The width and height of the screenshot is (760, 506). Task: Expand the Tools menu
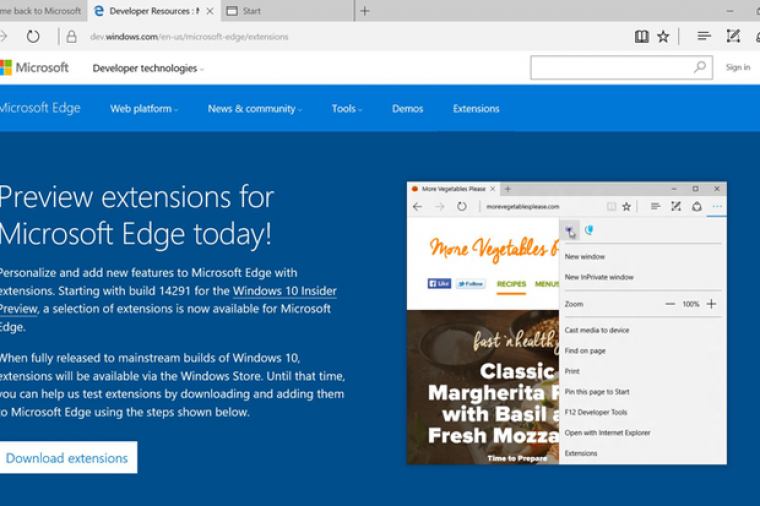click(x=347, y=109)
